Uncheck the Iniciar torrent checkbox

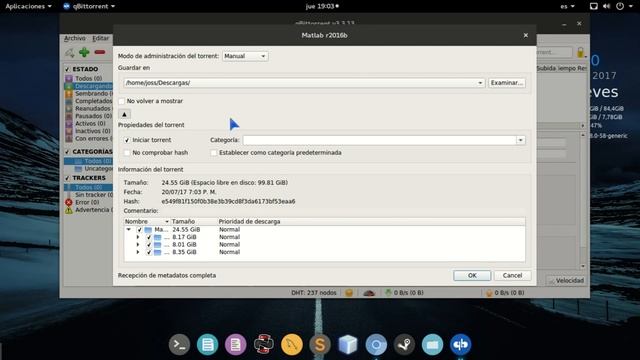tap(127, 140)
